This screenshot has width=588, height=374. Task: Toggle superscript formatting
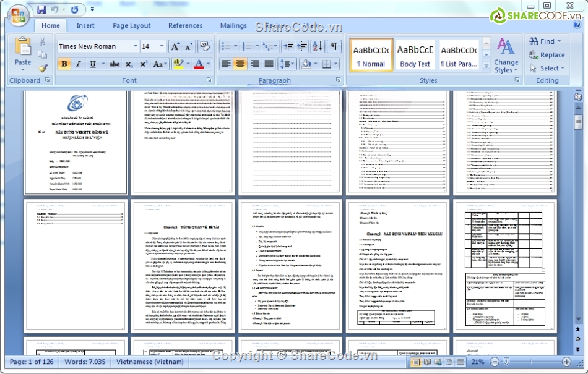pos(143,64)
